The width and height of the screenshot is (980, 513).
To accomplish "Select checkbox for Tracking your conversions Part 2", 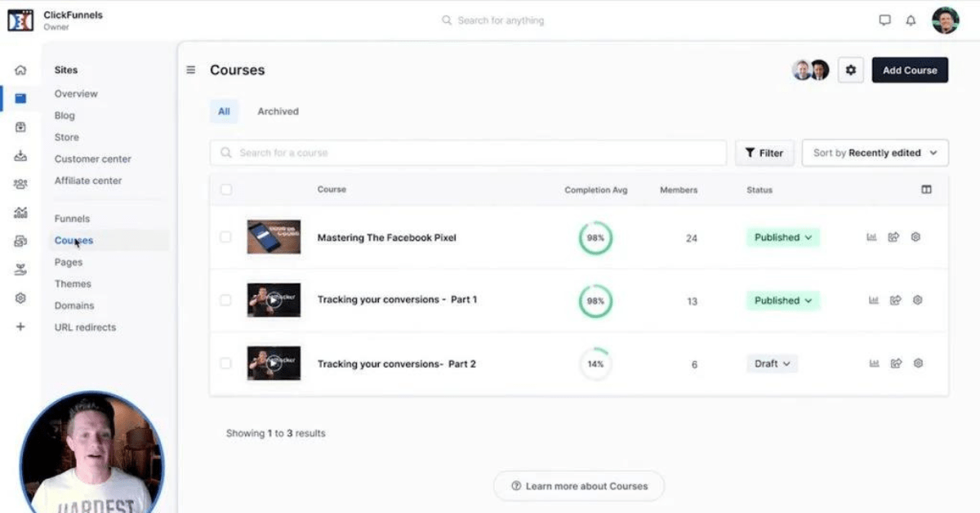I will click(226, 364).
